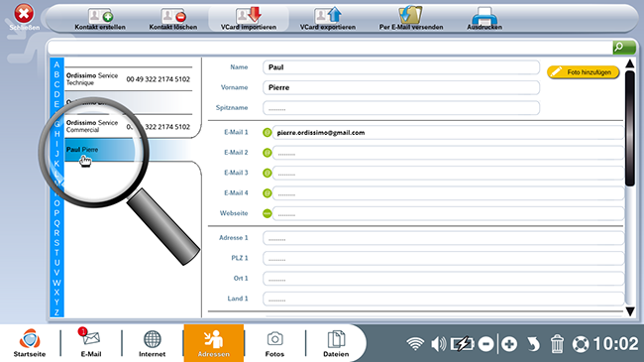Click the Wi-Fi status icon

(x=415, y=344)
